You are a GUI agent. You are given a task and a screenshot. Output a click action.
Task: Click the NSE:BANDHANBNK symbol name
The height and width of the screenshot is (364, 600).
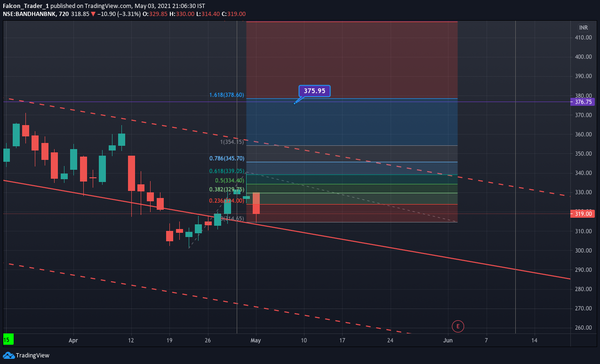click(30, 14)
